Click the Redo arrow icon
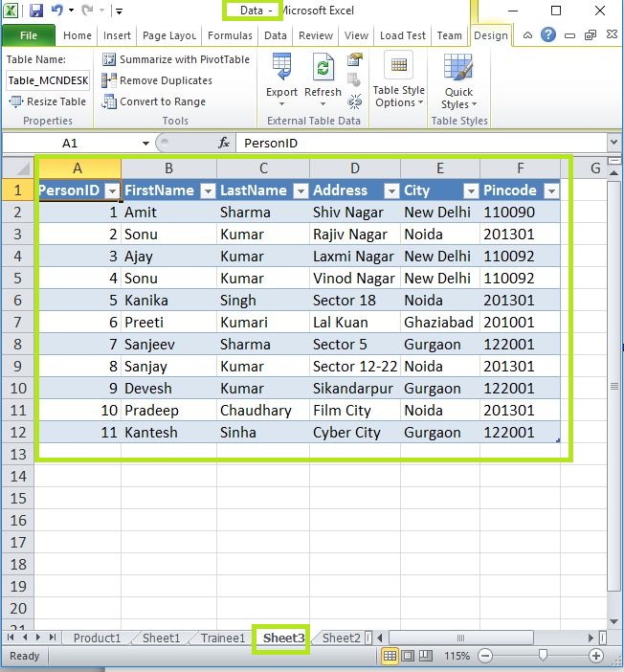Image resolution: width=624 pixels, height=672 pixels. tap(87, 11)
